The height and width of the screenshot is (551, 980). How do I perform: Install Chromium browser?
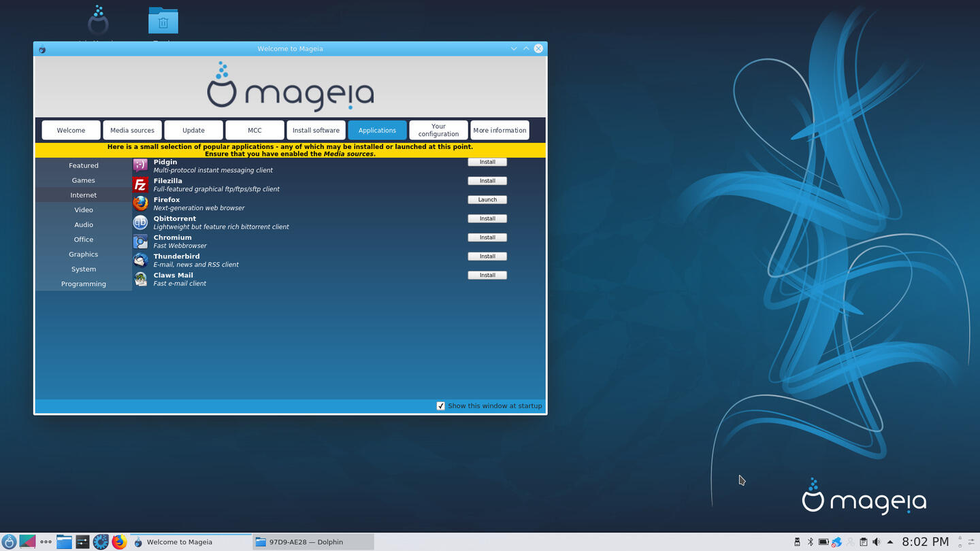click(x=487, y=237)
